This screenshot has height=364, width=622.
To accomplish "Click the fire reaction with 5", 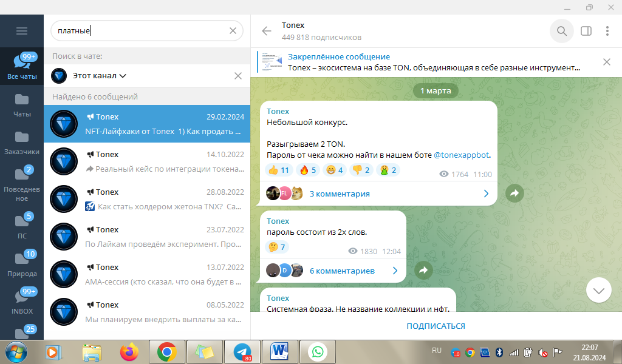I will coord(308,170).
